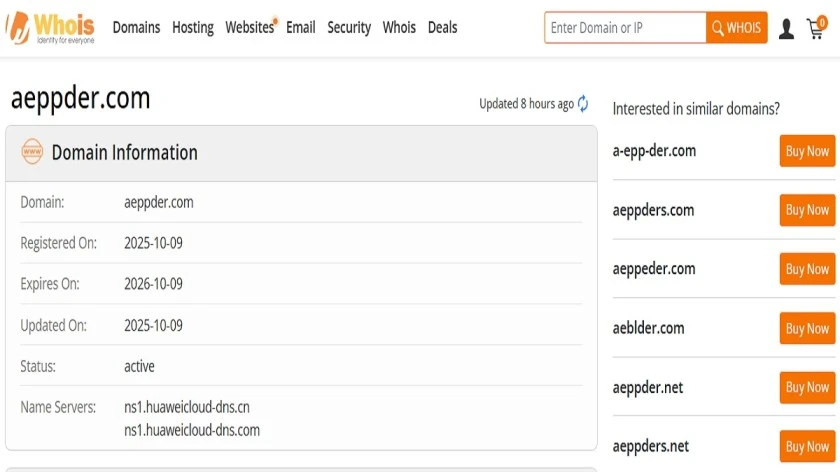
Task: Select the Updated On date 2025-10-09
Action: 153,325
